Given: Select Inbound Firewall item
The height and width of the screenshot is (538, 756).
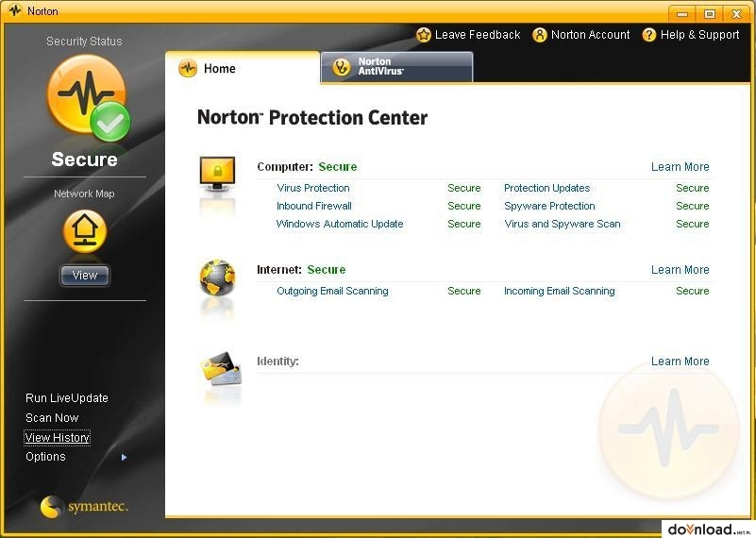Looking at the screenshot, I should (x=314, y=206).
